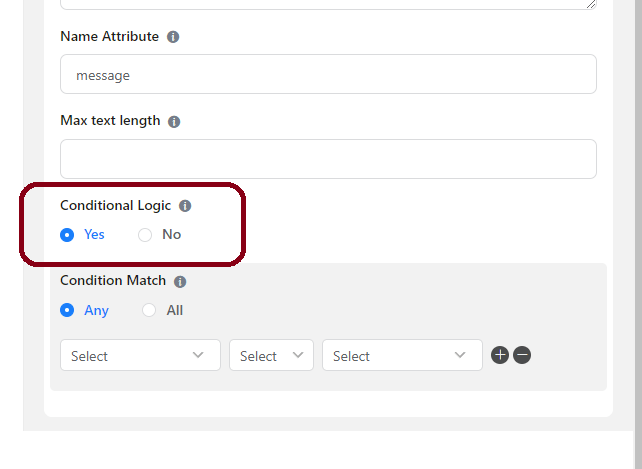Screen dimensions: 642x469
Task: Open the first condition Select dropdown
Action: pos(140,355)
